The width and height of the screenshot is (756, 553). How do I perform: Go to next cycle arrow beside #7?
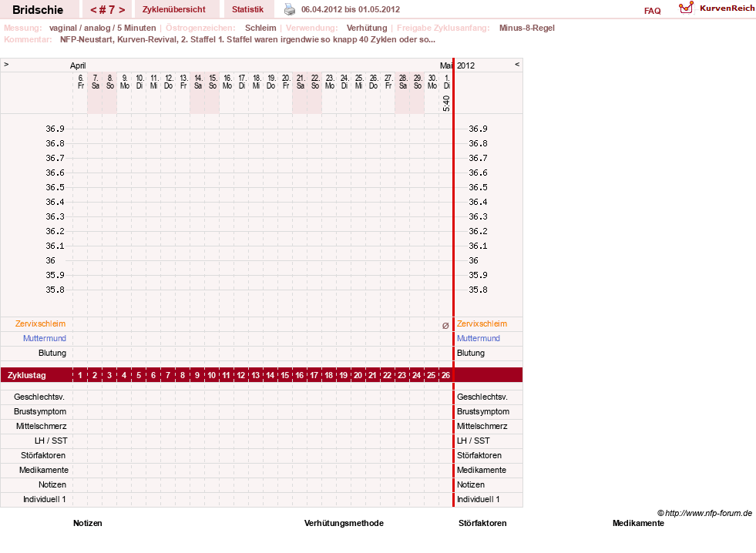[122, 10]
